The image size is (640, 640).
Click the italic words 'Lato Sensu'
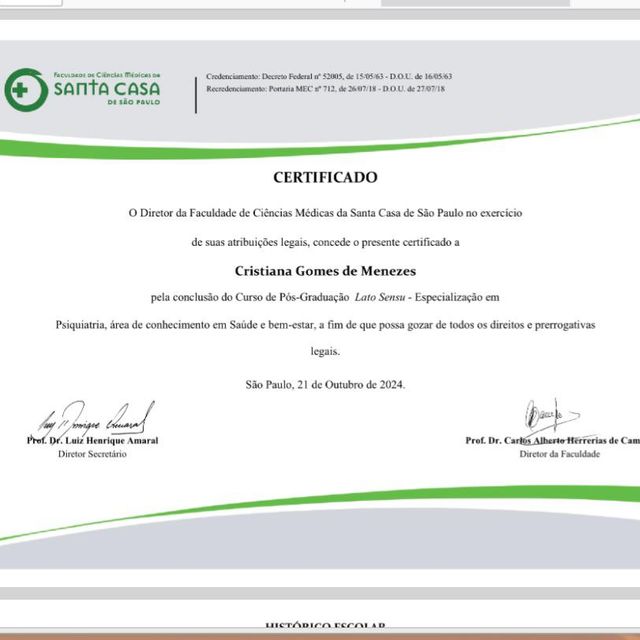[380, 297]
